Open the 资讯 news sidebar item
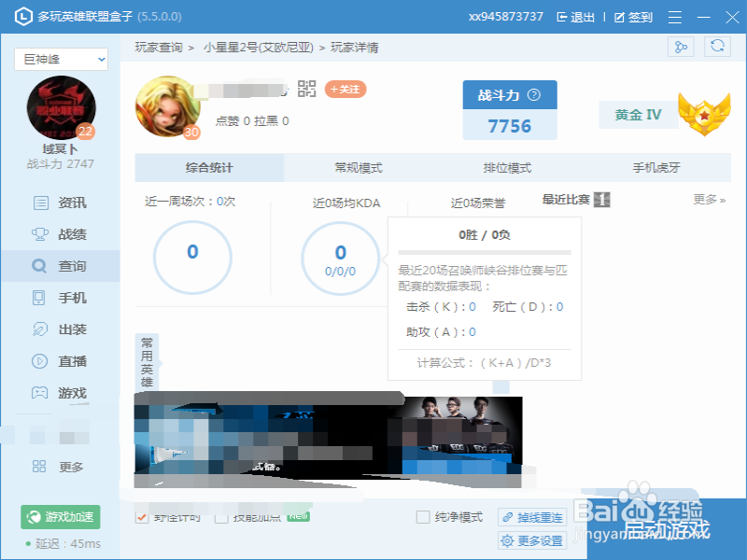 pos(60,203)
